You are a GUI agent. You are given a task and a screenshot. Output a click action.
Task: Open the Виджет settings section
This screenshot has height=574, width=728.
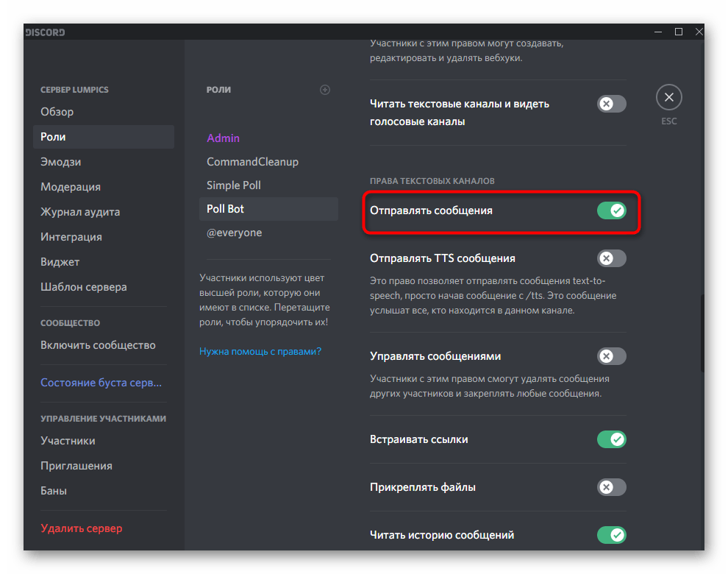[x=104, y=262]
